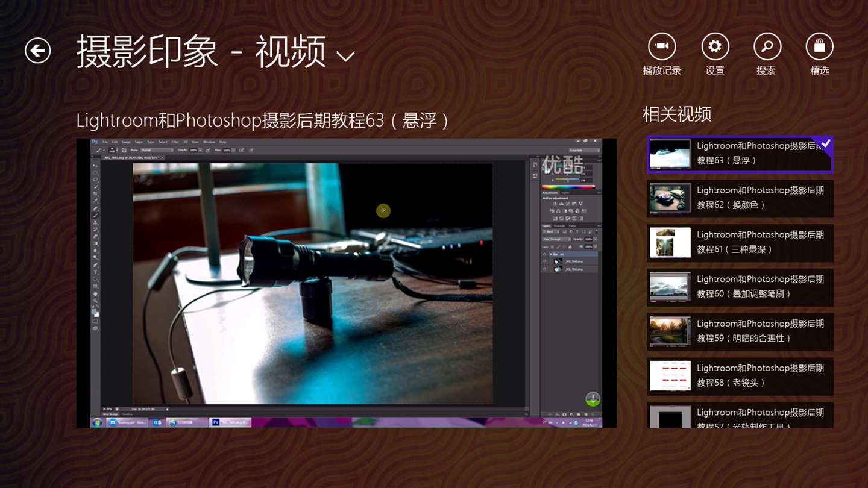
Task: Open related video 教程60（叠加调整笔刷）
Action: [x=740, y=287]
